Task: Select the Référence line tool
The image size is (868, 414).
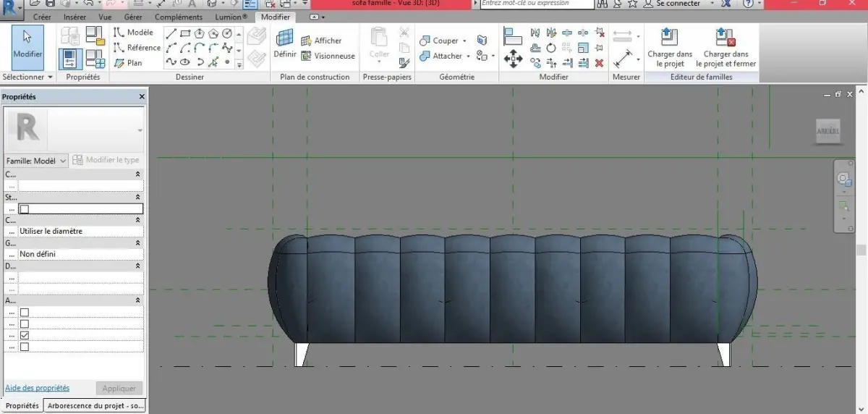Action: (137, 48)
